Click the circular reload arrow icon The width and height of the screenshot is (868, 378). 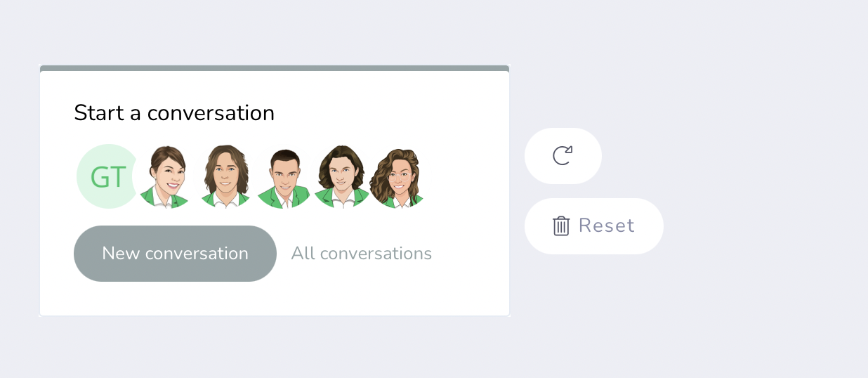[x=563, y=155]
